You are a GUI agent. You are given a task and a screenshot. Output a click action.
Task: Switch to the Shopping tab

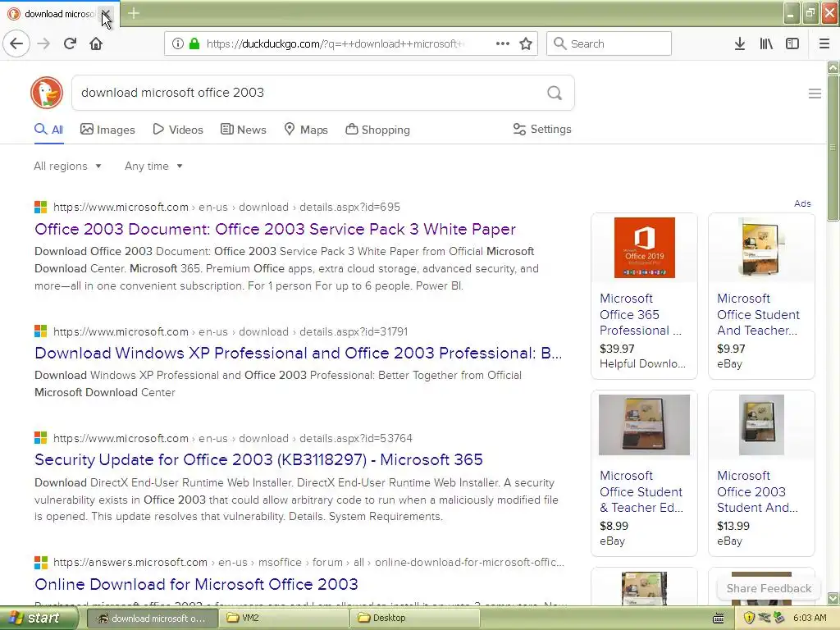377,130
